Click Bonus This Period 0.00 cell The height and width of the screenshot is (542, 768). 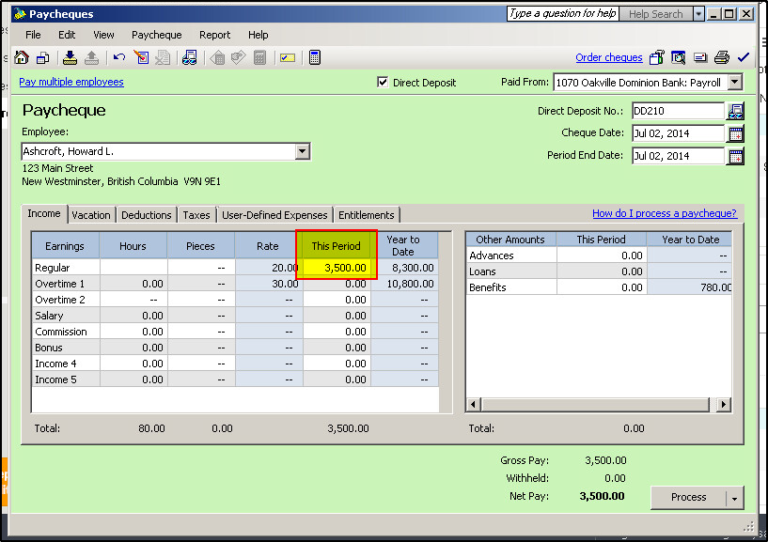[337, 348]
